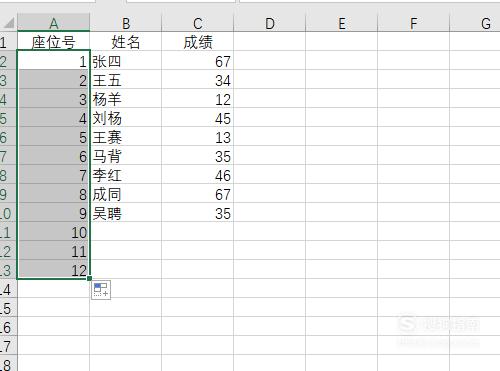Click the score 12 beside 杨羊

click(198, 98)
